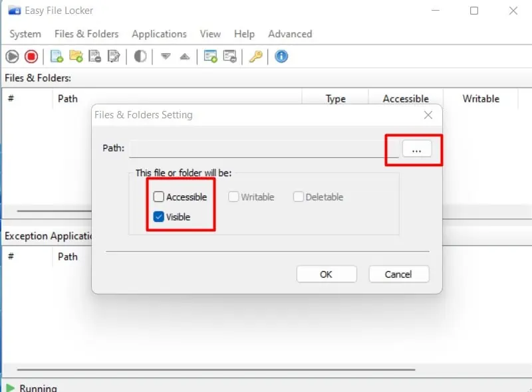Image resolution: width=532 pixels, height=392 pixels.
Task: Start protection with the play icon
Action: click(12, 56)
